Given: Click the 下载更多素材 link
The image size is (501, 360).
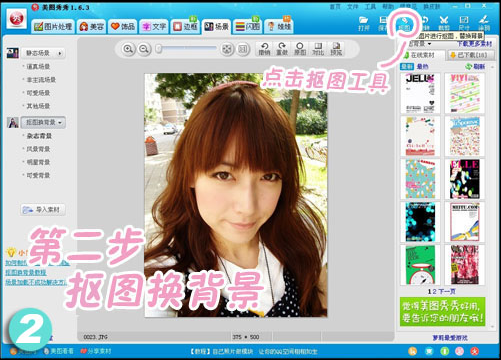Looking at the screenshot, I should point(474,44).
